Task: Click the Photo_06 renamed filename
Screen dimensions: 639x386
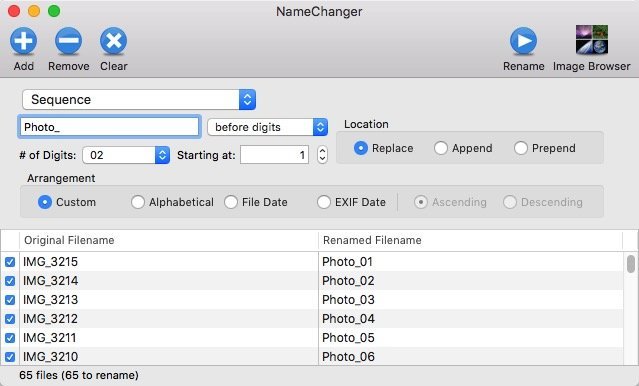Action: click(348, 357)
